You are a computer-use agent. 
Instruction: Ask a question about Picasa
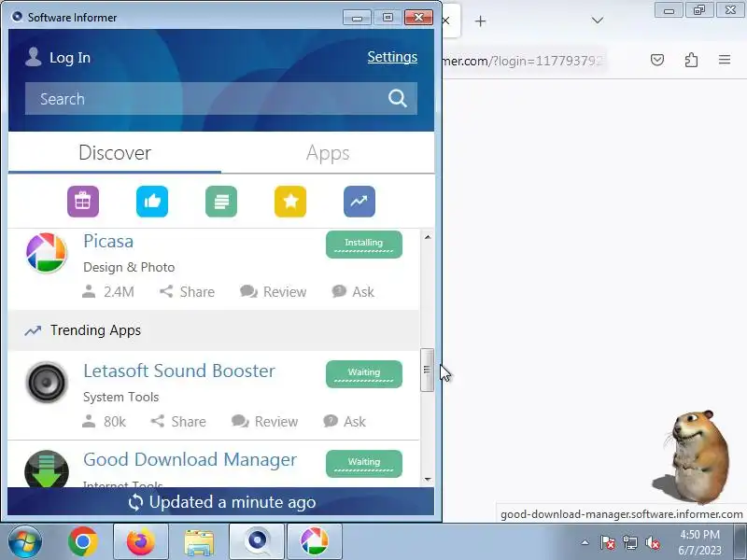[x=353, y=291]
